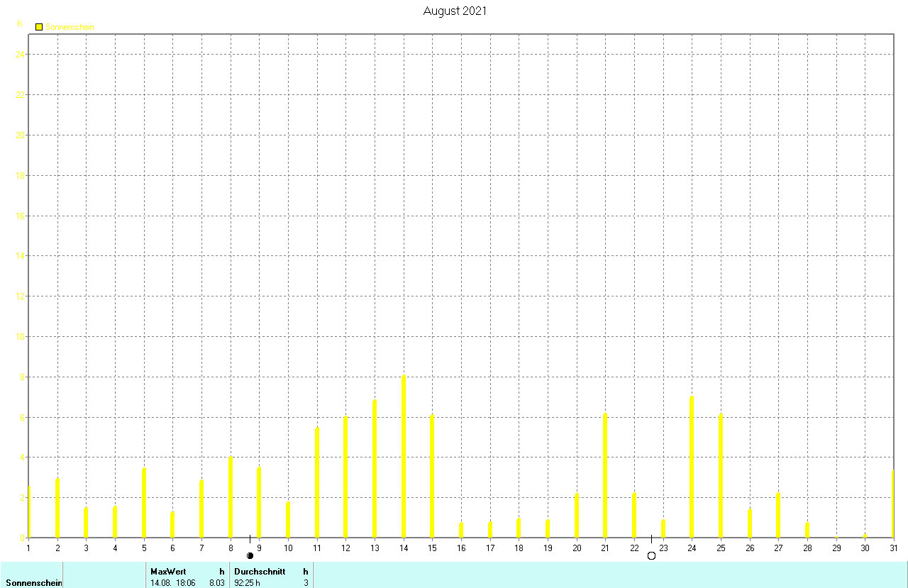The image size is (908, 588).
Task: Click the x-axis label 14
Action: (404, 548)
